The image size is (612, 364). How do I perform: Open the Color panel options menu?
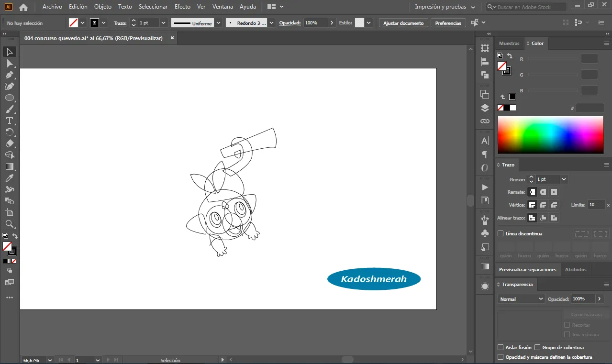tap(606, 43)
